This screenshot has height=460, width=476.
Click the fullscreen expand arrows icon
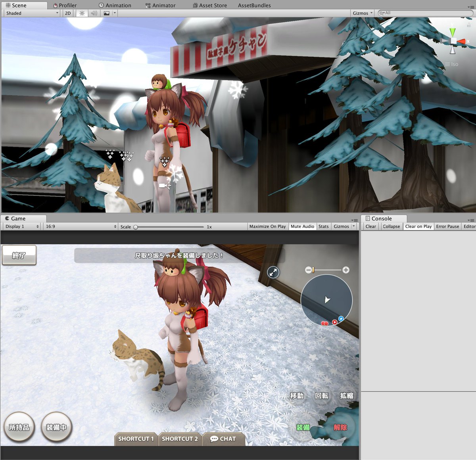(273, 272)
